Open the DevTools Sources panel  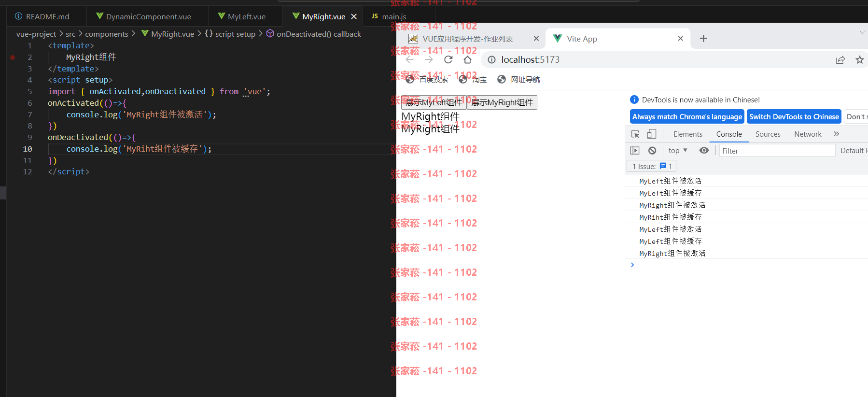coord(768,134)
